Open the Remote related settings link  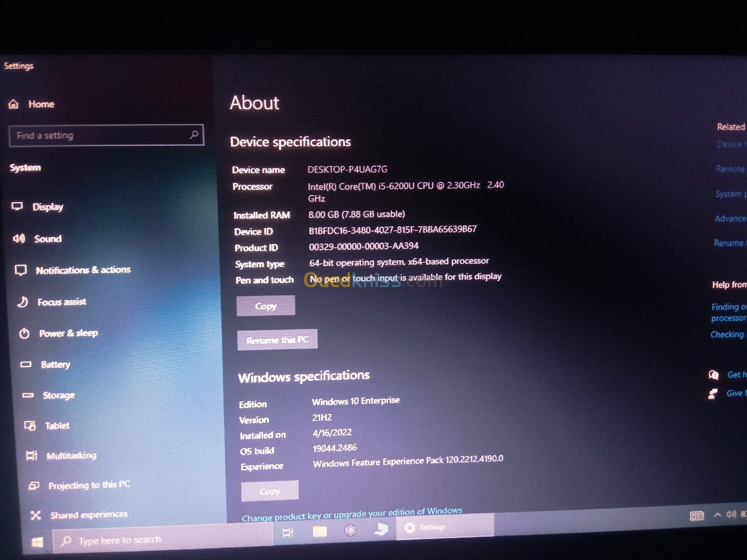click(x=731, y=169)
